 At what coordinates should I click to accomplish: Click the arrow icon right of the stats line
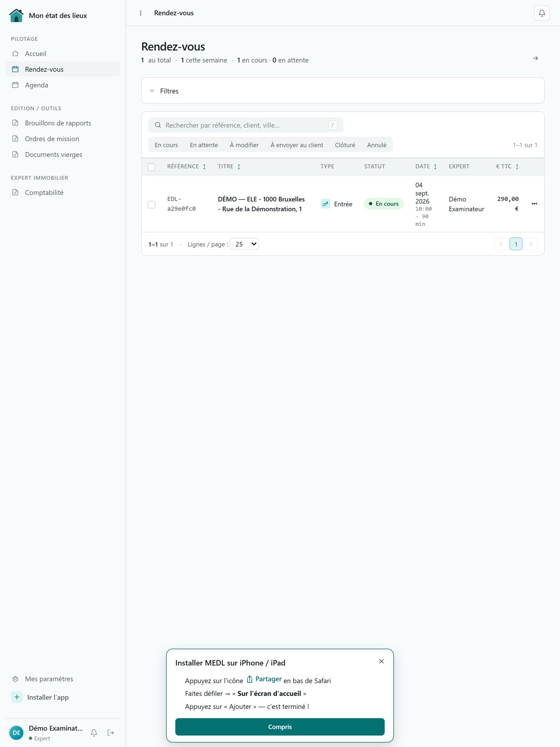point(536,58)
